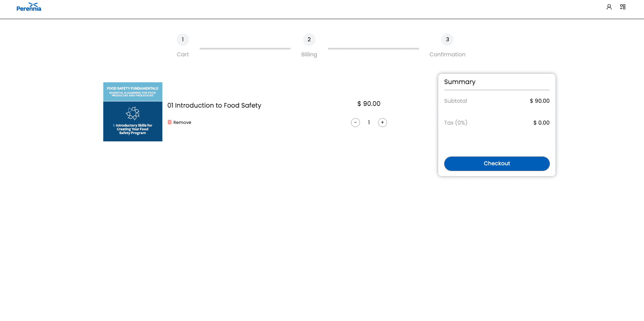Click the Billing step label

click(309, 55)
